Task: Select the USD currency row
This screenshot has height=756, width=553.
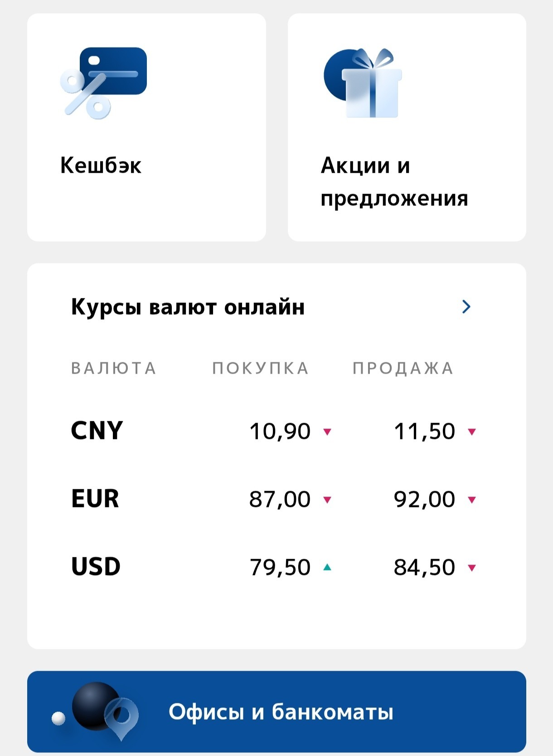Action: (276, 567)
